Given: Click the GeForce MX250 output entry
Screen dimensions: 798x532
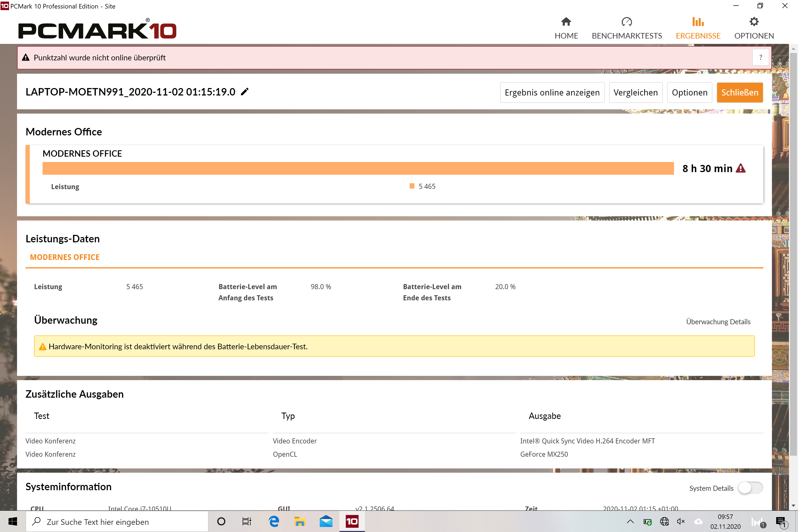Looking at the screenshot, I should (x=544, y=454).
